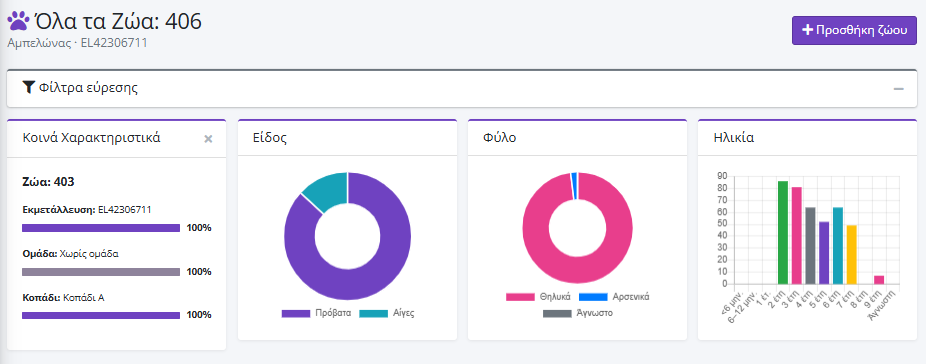Click the Προσθήκη ζώου button
The height and width of the screenshot is (364, 926).
(x=854, y=31)
